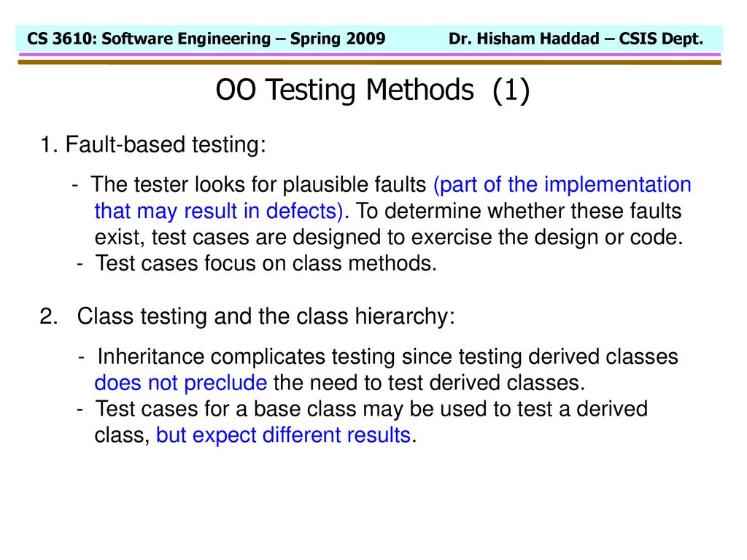Click the brown horizontal divider line
The height and width of the screenshot is (560, 747).
[x=370, y=63]
